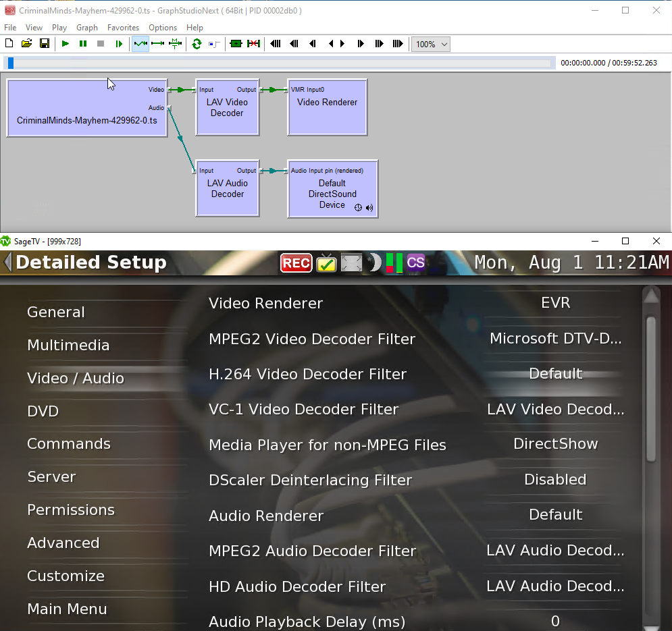The image size is (672, 631).
Task: Click the TV checkmark icon
Action: (x=326, y=263)
